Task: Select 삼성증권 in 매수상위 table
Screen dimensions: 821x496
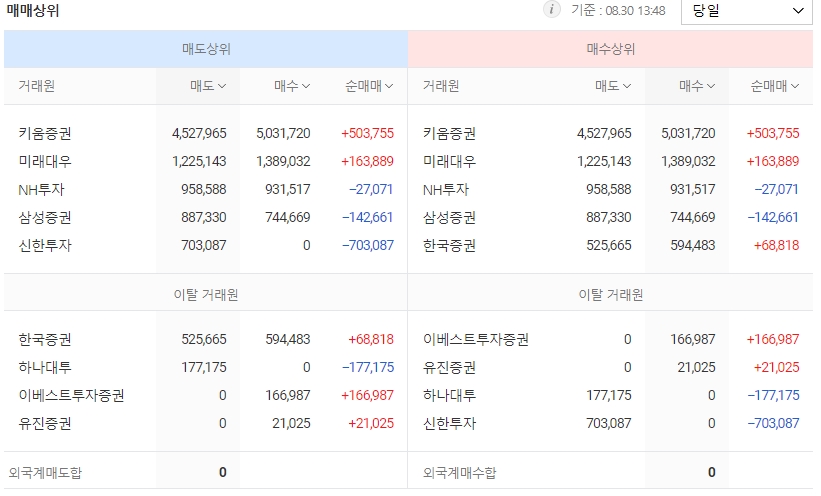Action: point(449,217)
